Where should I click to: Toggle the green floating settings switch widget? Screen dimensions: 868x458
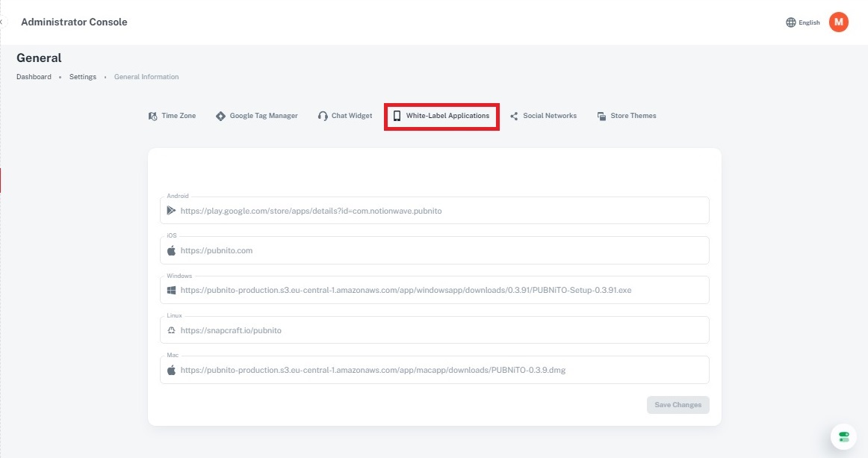tap(843, 436)
